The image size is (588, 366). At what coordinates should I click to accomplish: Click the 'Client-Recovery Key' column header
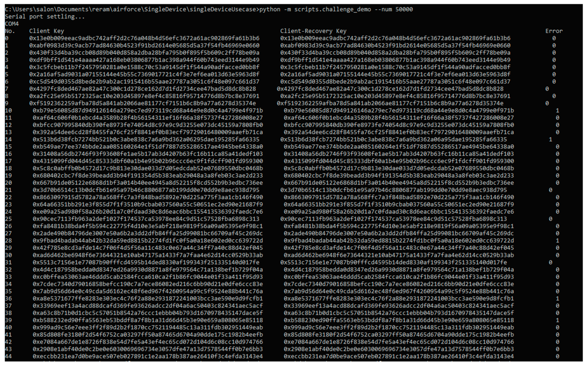pyautogui.click(x=313, y=31)
